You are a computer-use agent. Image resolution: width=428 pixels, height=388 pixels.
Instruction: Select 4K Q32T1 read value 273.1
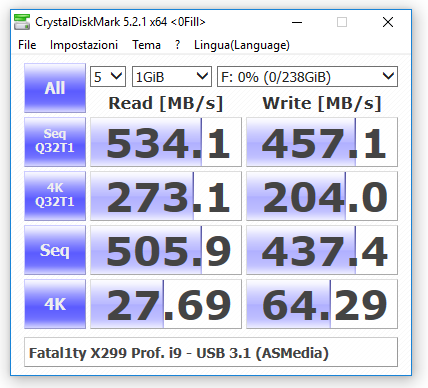[x=166, y=196]
